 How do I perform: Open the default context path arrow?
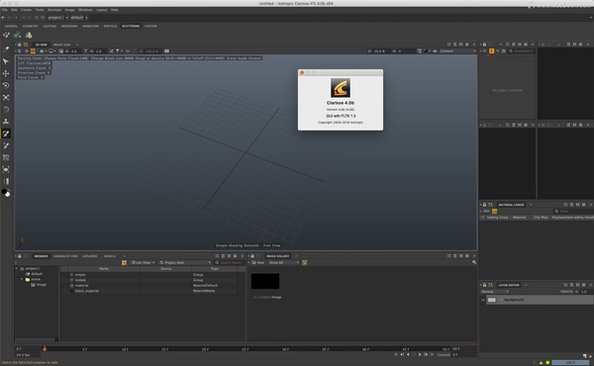coord(86,17)
